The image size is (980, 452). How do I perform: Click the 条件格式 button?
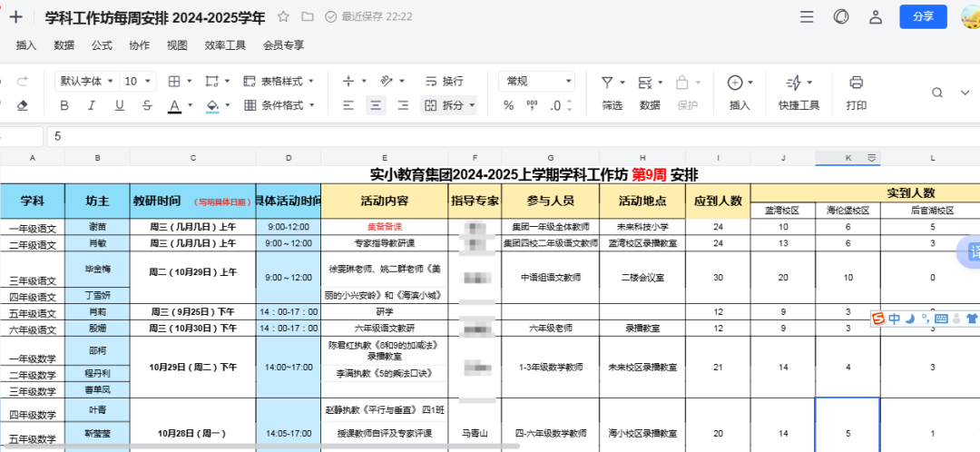point(276,105)
